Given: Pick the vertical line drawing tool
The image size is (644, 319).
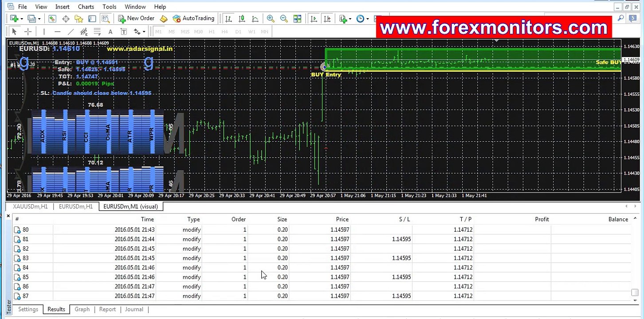Looking at the screenshot, I should pyautogui.click(x=44, y=31).
